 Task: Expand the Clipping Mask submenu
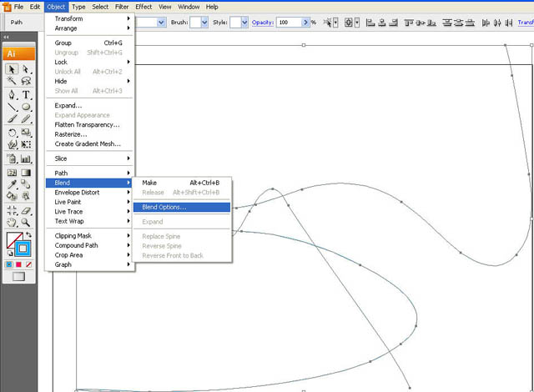[x=89, y=236]
